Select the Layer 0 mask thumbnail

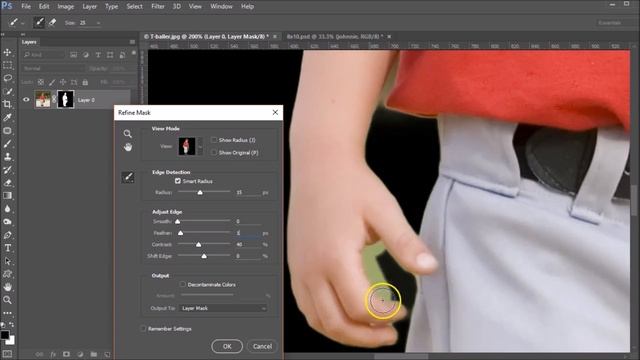coord(66,99)
